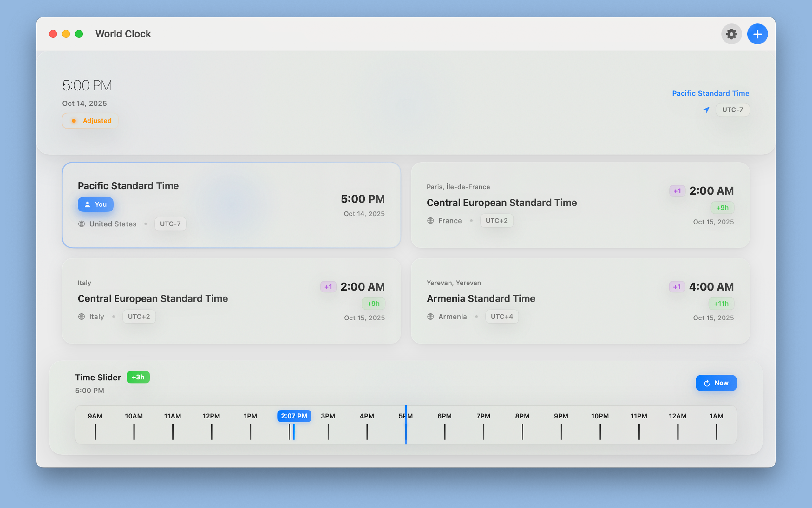
Task: Reset slider with the Now button
Action: click(716, 383)
